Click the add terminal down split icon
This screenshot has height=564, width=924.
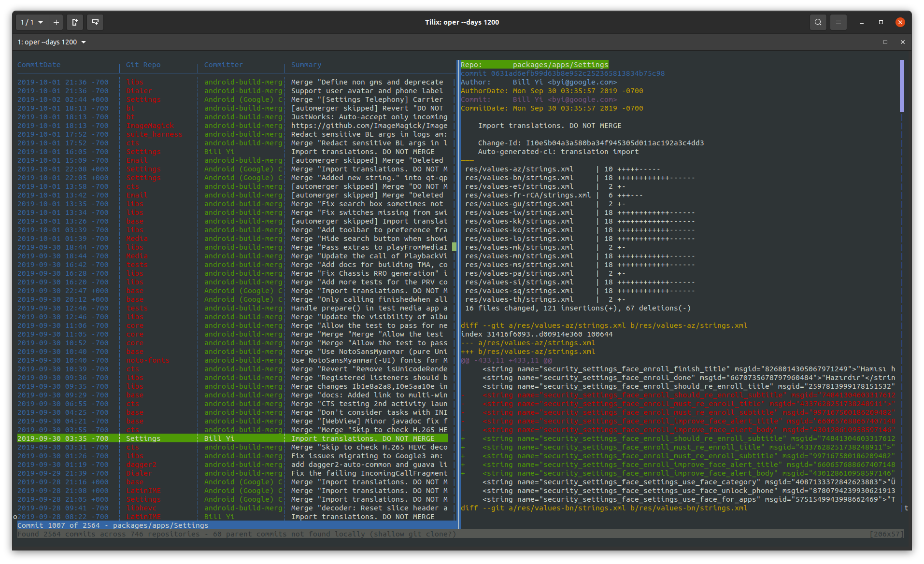coord(95,22)
